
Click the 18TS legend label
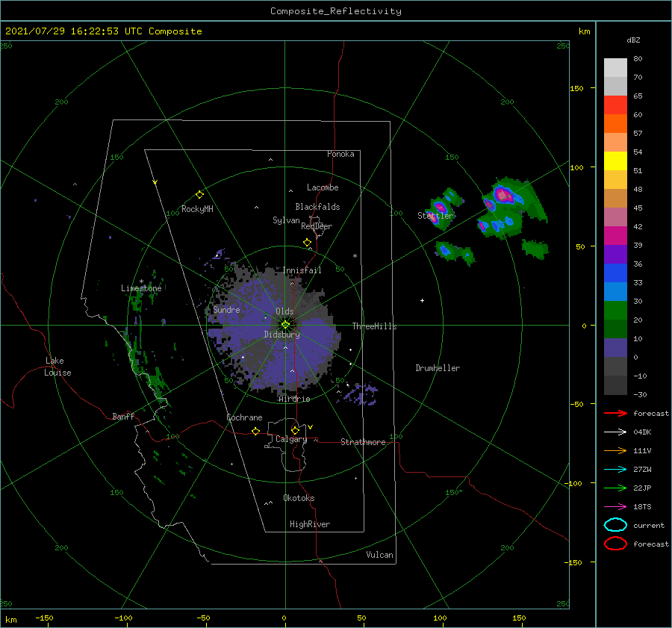(x=642, y=507)
